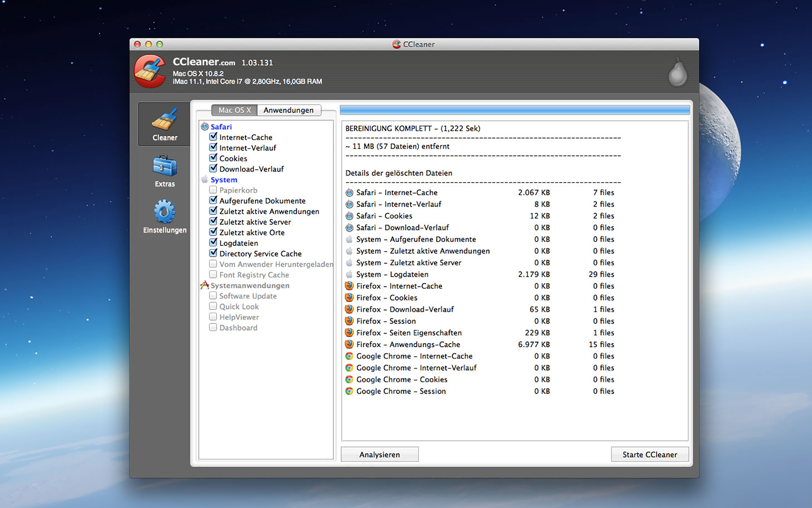Switch to the Mac OS X tab
This screenshot has height=508, width=812.
tap(234, 110)
